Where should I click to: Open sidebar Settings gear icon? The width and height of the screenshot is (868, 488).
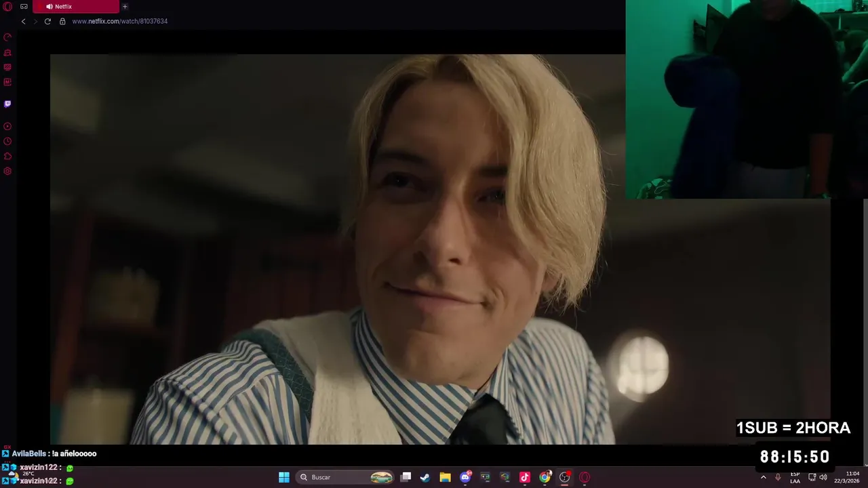tap(7, 171)
